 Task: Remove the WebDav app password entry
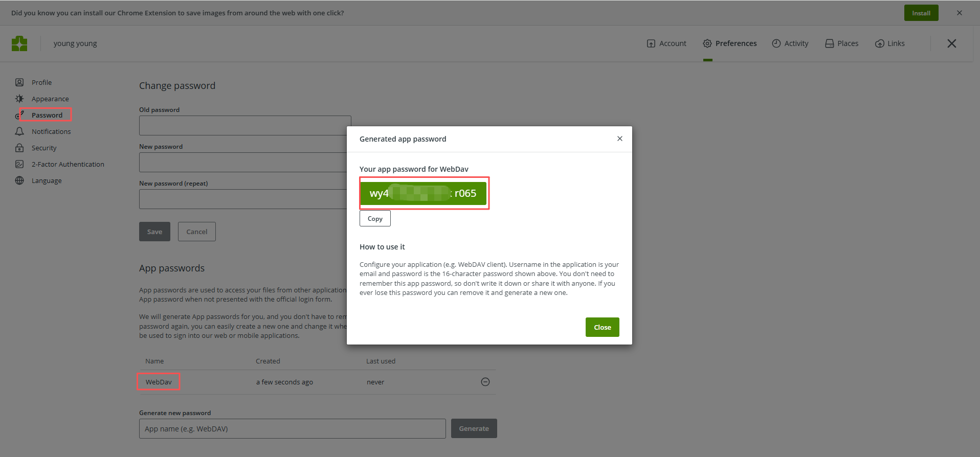(x=485, y=382)
